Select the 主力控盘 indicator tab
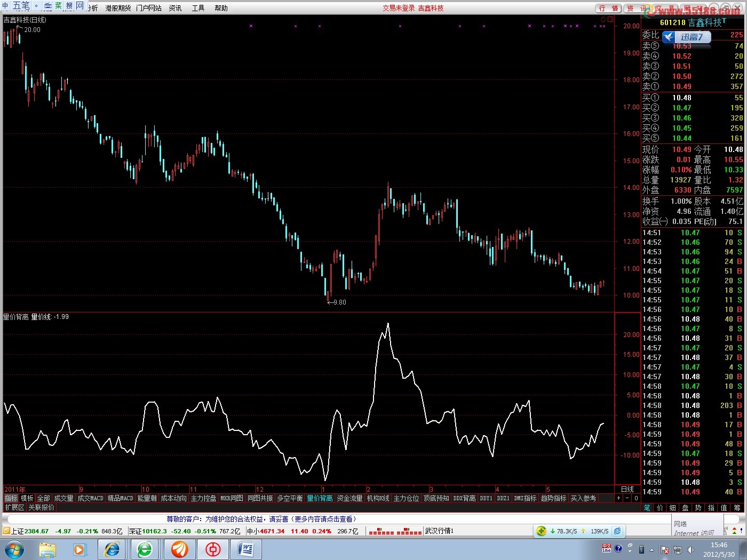 [x=203, y=498]
